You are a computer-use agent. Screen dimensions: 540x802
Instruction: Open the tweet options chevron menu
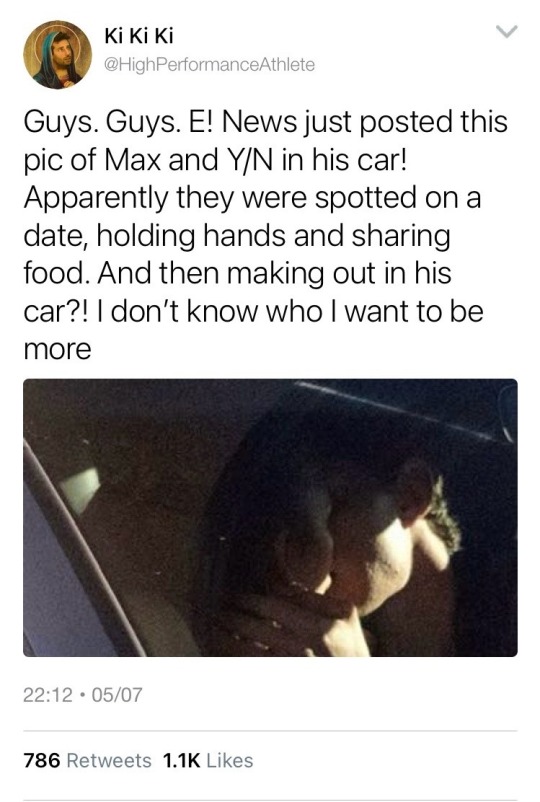pos(507,32)
